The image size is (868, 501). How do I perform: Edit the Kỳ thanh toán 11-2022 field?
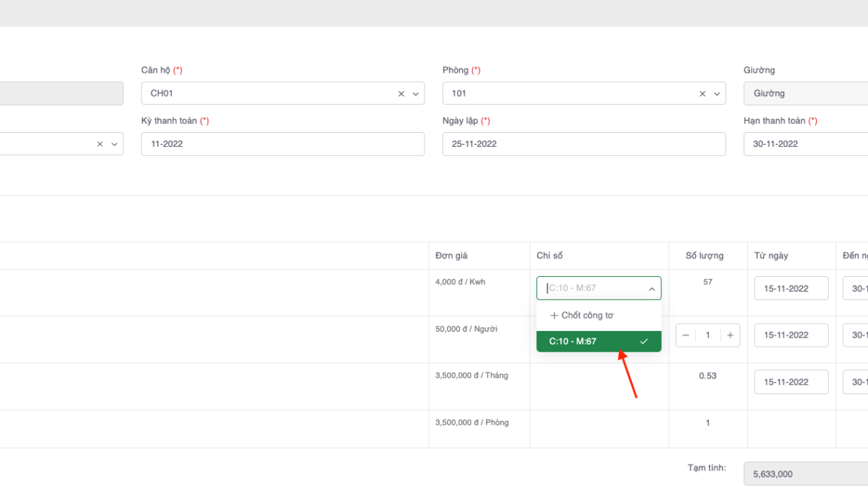point(283,144)
